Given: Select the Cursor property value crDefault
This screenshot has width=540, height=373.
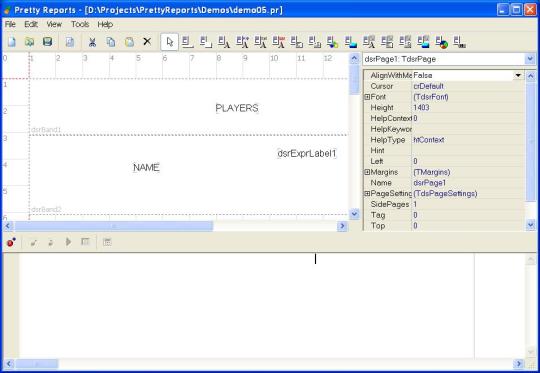Looking at the screenshot, I should [x=468, y=86].
